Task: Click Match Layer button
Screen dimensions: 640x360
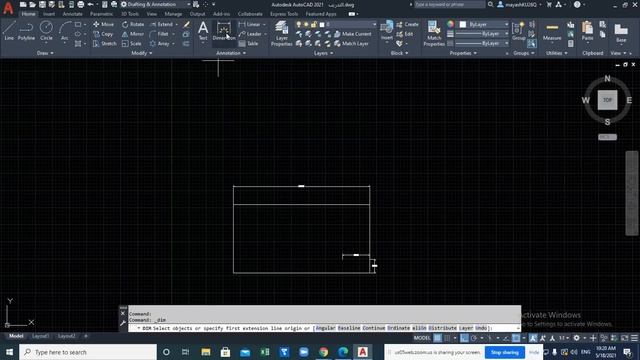Action: tap(351, 44)
